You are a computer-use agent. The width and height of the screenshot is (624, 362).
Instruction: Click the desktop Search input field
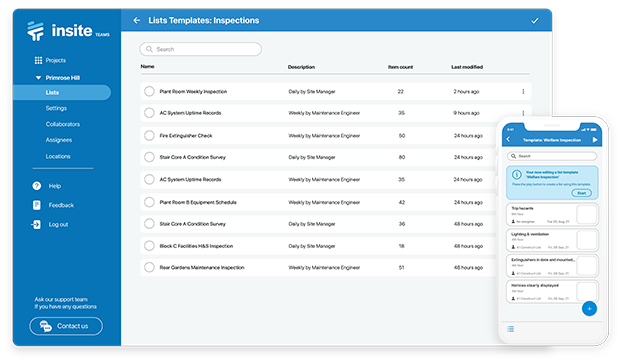coord(201,49)
